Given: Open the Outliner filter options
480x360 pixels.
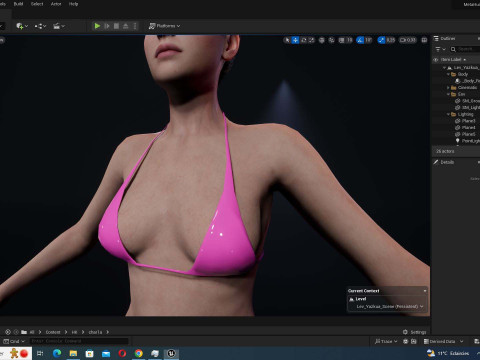Looking at the screenshot, I should [440, 49].
